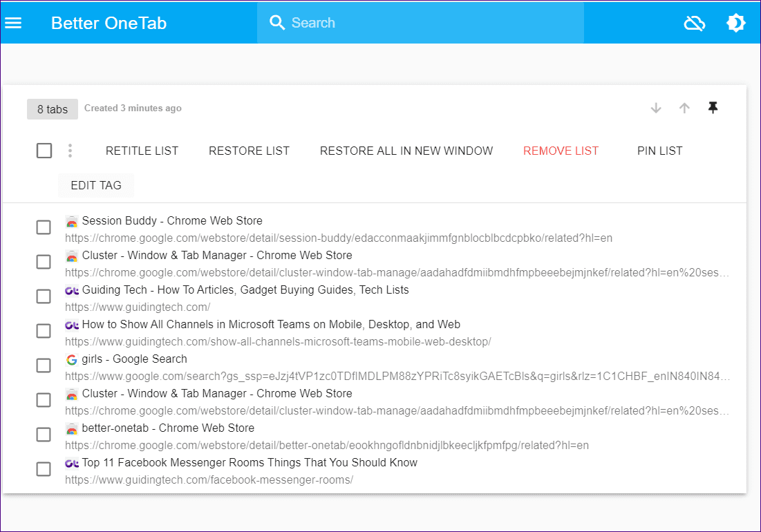The height and width of the screenshot is (532, 761).
Task: Click RETITLE LIST button
Action: pyautogui.click(x=142, y=151)
